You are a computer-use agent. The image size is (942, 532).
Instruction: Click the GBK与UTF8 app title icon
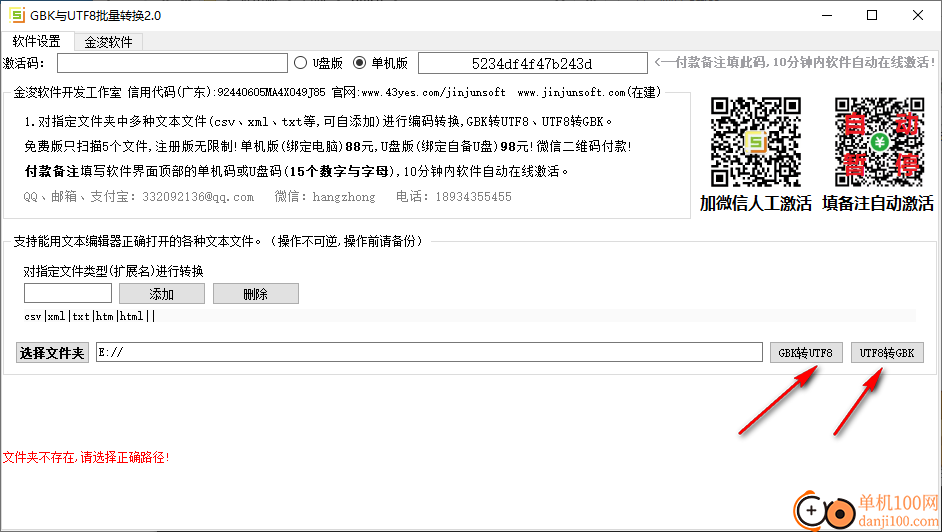(x=17, y=16)
